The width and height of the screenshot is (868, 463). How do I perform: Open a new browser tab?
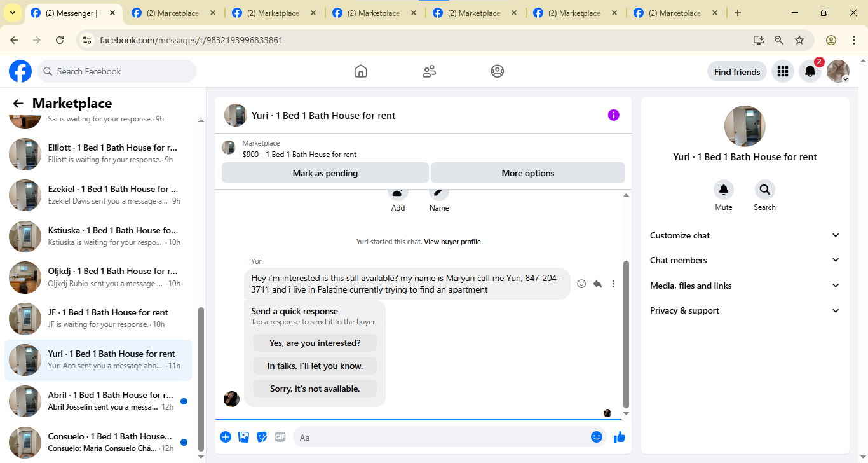point(738,13)
